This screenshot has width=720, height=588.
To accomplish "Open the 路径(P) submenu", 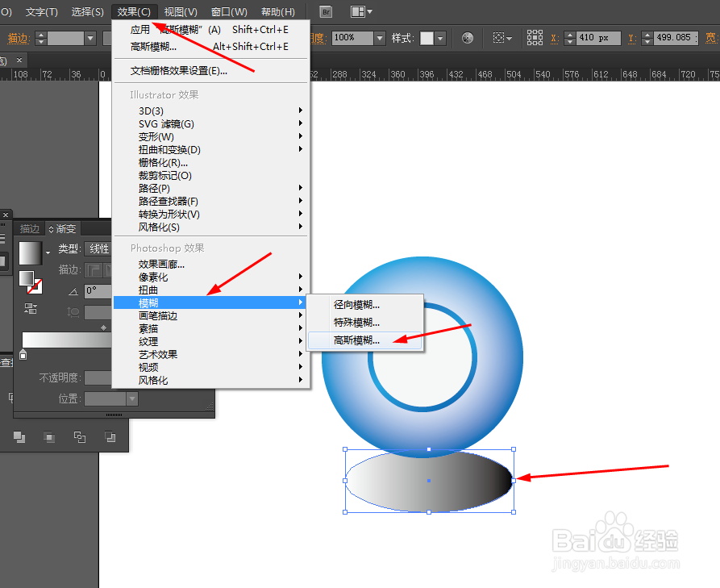I will [x=211, y=188].
